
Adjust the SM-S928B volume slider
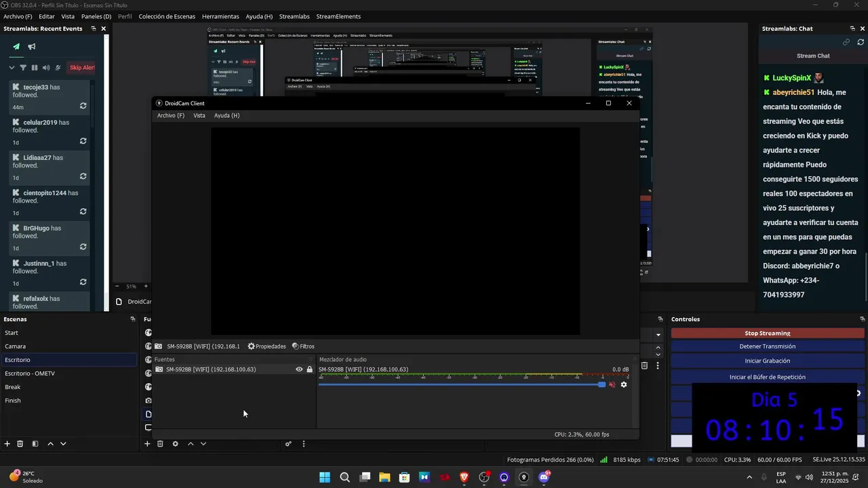click(x=462, y=385)
